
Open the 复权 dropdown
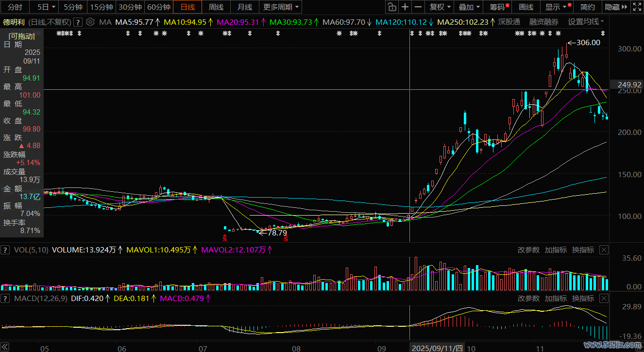click(440, 7)
